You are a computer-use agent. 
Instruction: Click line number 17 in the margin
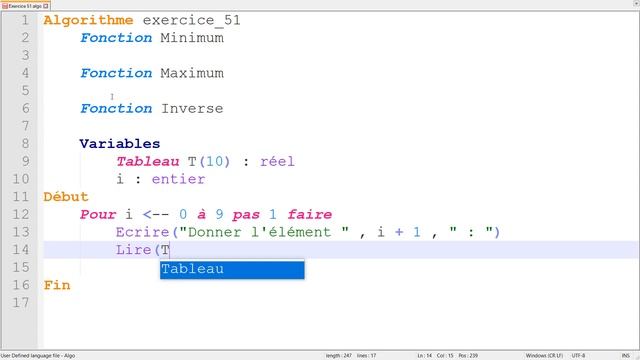tap(21, 302)
